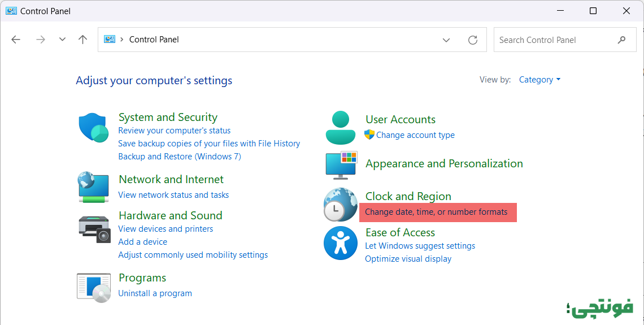Open Hardware and Sound category
The width and height of the screenshot is (644, 325).
171,216
